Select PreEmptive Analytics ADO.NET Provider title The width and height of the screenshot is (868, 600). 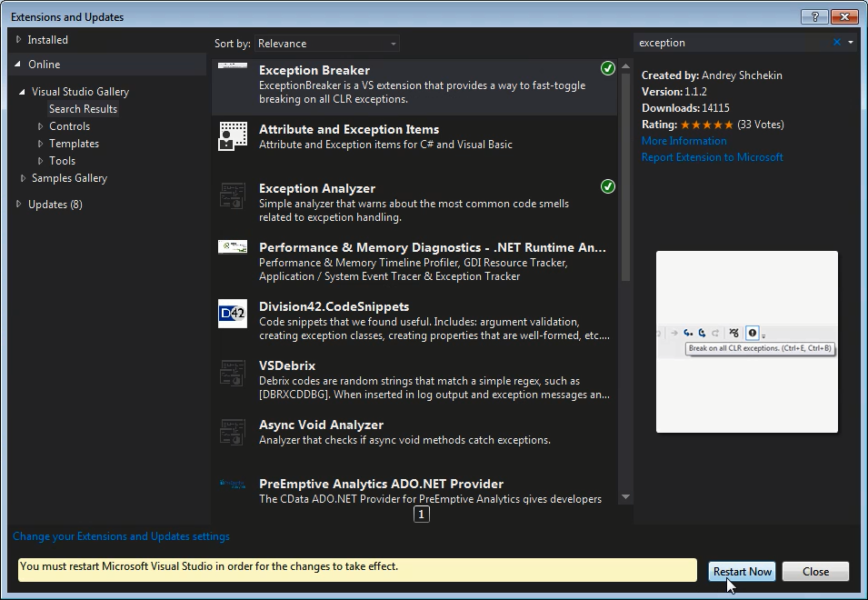tap(382, 485)
